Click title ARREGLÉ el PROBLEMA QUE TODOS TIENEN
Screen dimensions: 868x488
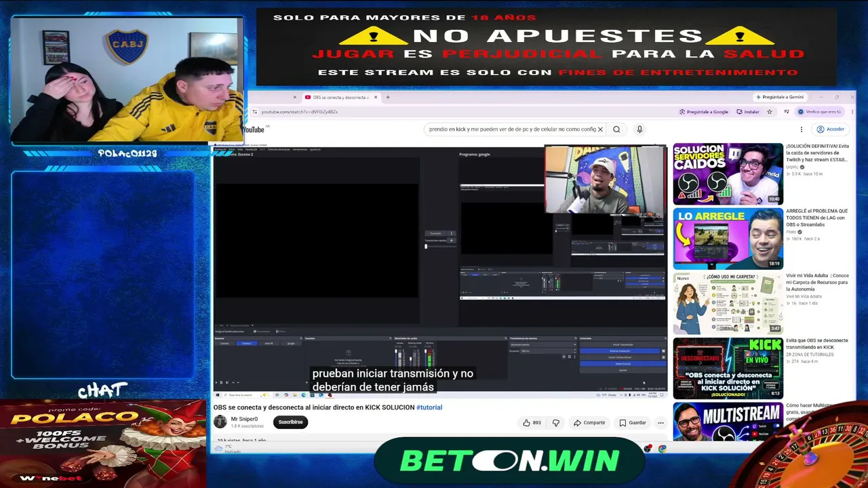coord(817,218)
